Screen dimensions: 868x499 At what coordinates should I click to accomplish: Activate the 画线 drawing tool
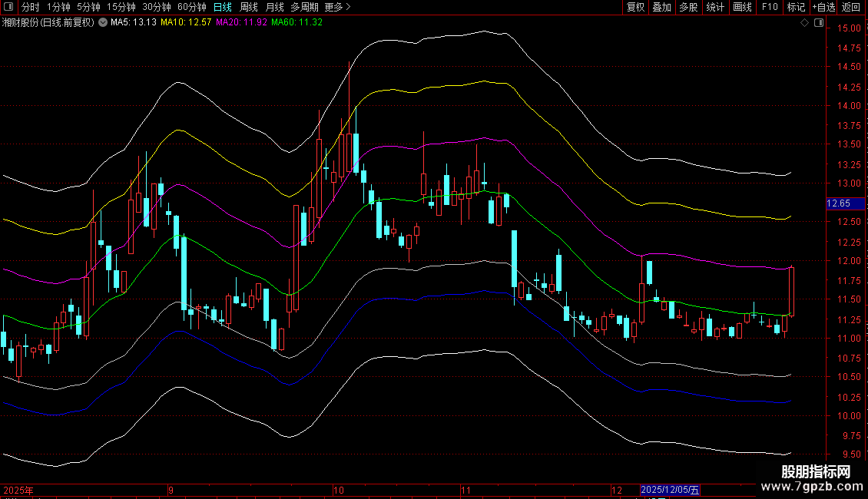coord(742,7)
